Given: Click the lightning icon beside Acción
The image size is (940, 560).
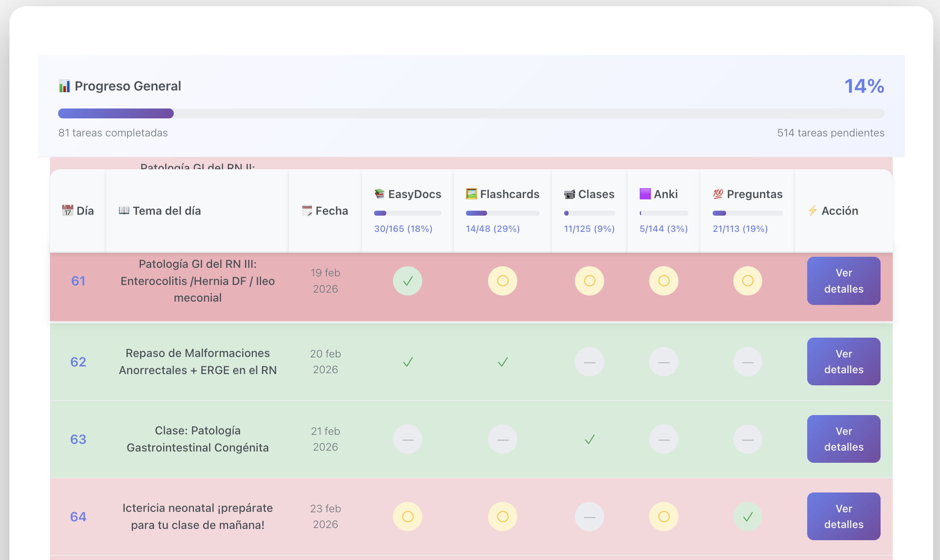Looking at the screenshot, I should (813, 211).
